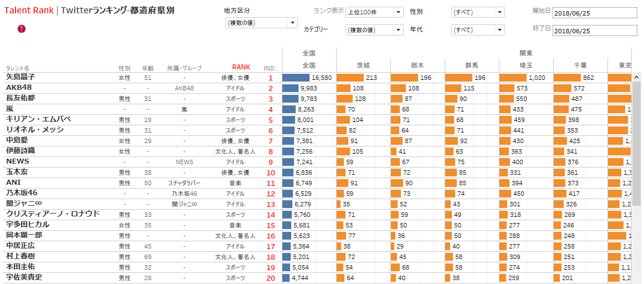This screenshot has height=284, width=644.
Task: Click the 千葉 column header
Action: [x=580, y=65]
